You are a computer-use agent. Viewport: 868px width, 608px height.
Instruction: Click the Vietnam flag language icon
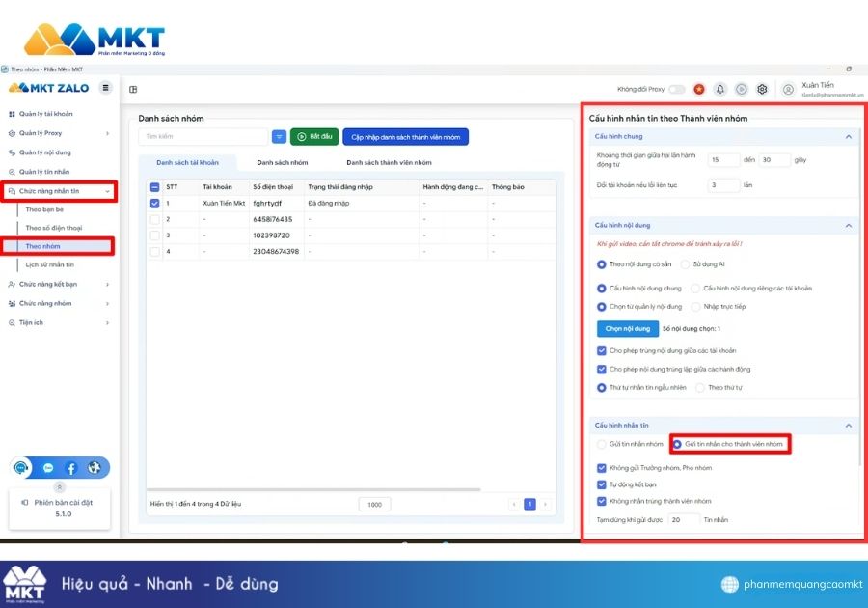click(698, 89)
